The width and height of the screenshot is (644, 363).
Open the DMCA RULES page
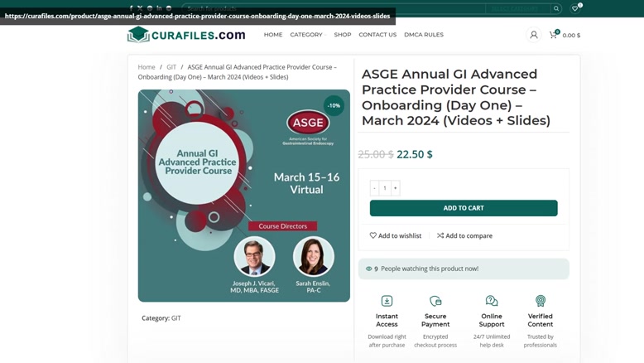tap(424, 35)
